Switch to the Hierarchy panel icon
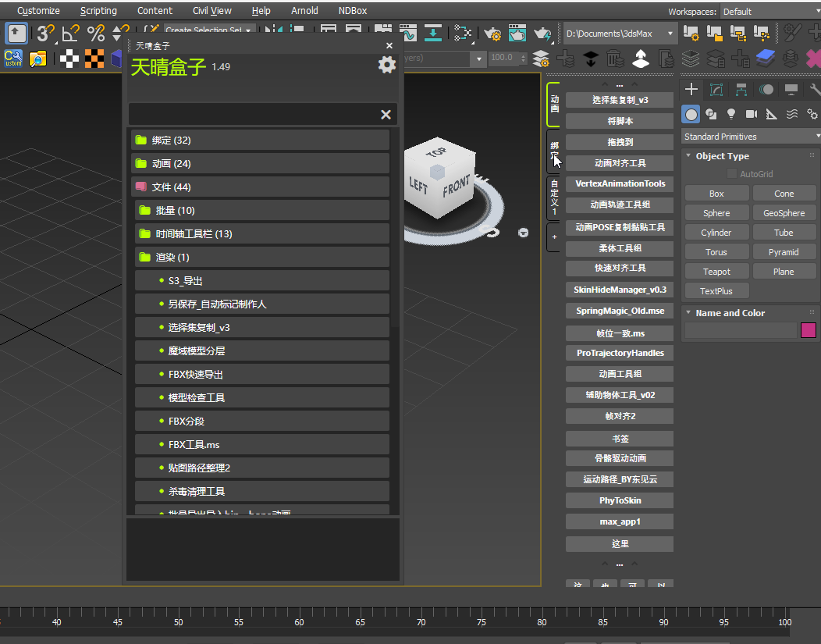821x644 pixels. 741,90
